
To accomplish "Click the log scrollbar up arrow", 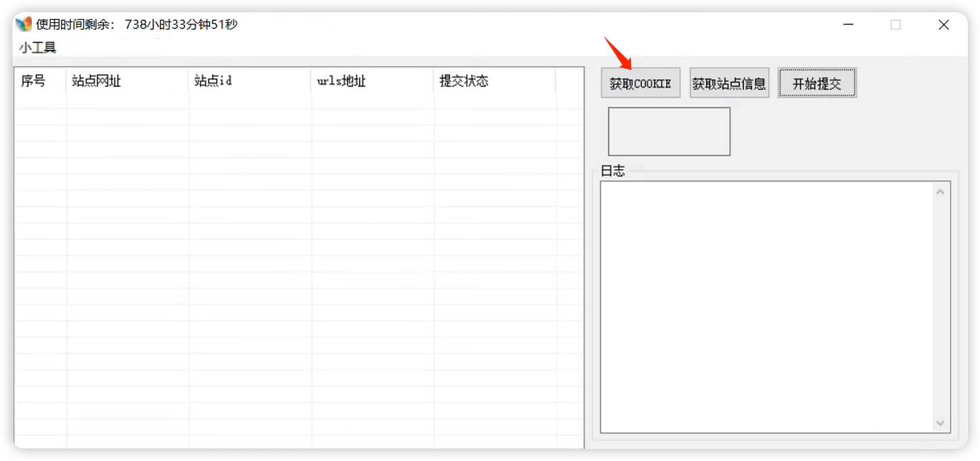I will click(x=940, y=192).
